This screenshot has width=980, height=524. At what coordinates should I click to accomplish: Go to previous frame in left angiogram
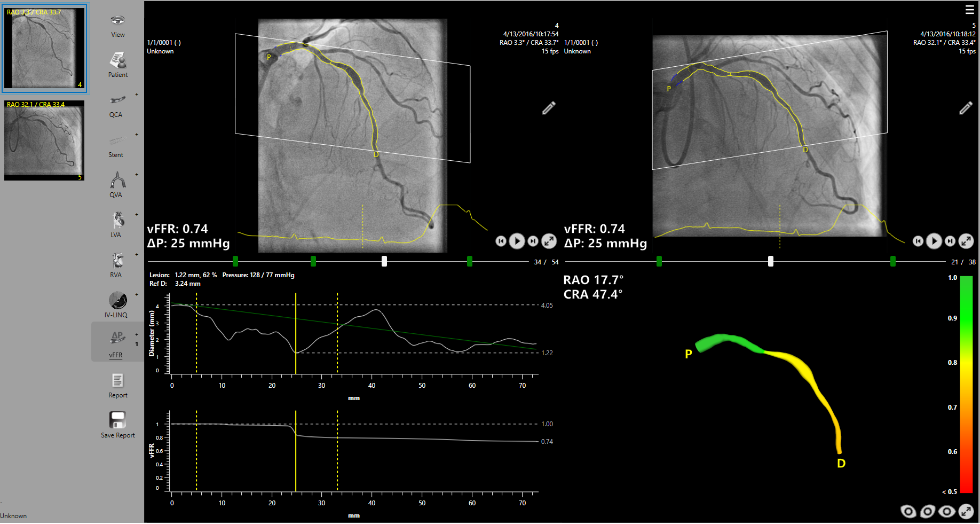pos(501,241)
